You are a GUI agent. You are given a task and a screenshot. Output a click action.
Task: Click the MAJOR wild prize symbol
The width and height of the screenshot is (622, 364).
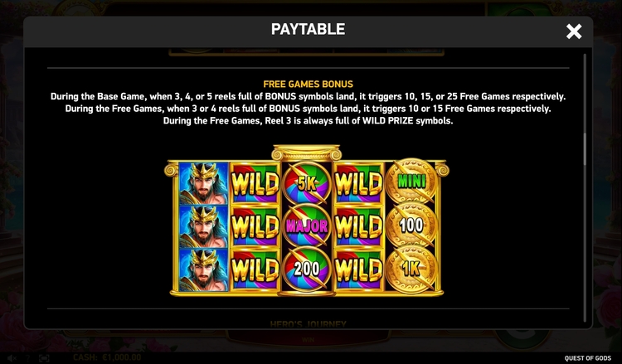point(307,226)
